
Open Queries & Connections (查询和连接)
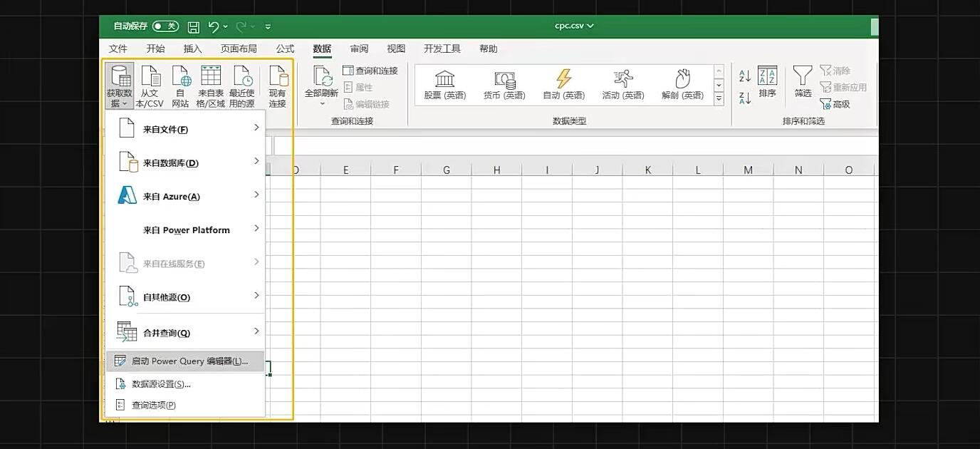pos(370,71)
